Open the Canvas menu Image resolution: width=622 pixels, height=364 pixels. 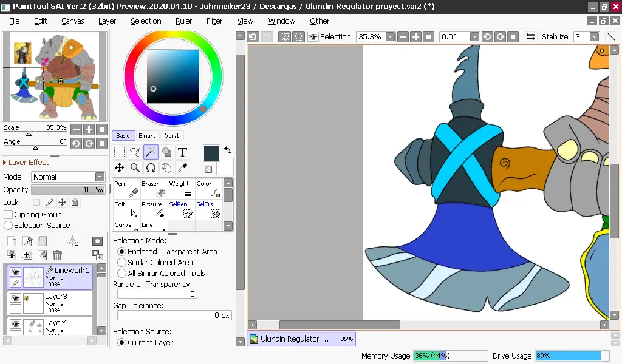click(x=73, y=21)
